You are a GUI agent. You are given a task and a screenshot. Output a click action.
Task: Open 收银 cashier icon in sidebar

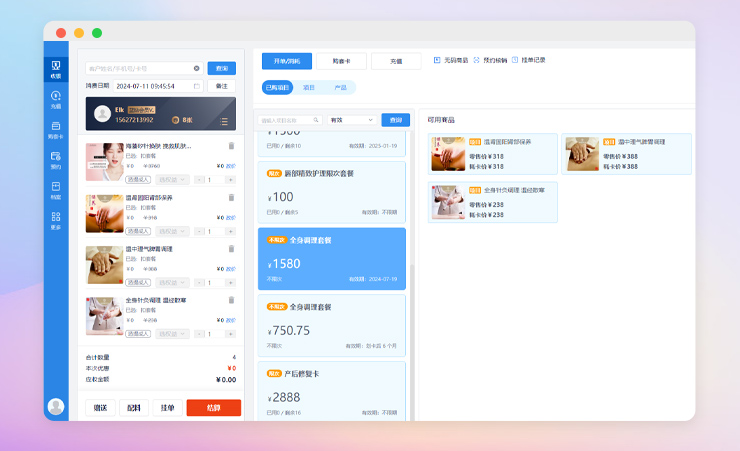tap(56, 68)
